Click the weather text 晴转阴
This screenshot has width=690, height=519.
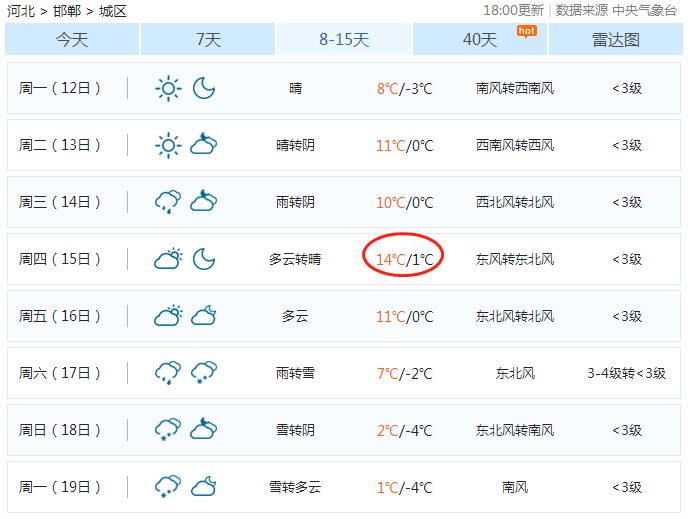pos(295,145)
